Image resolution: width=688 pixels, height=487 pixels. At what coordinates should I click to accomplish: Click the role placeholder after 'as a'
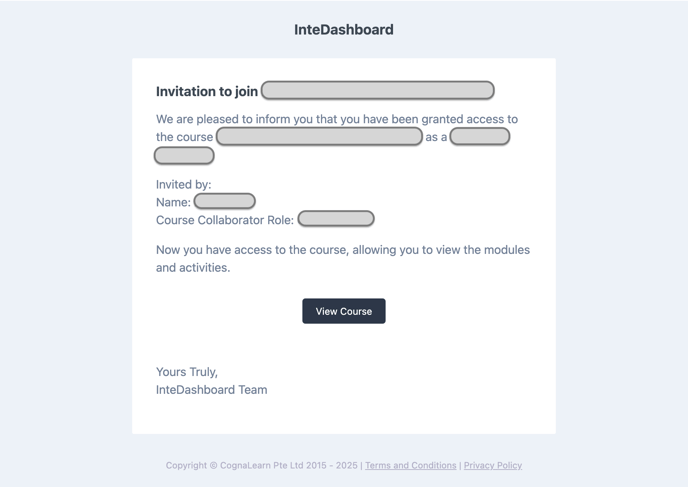(x=480, y=136)
